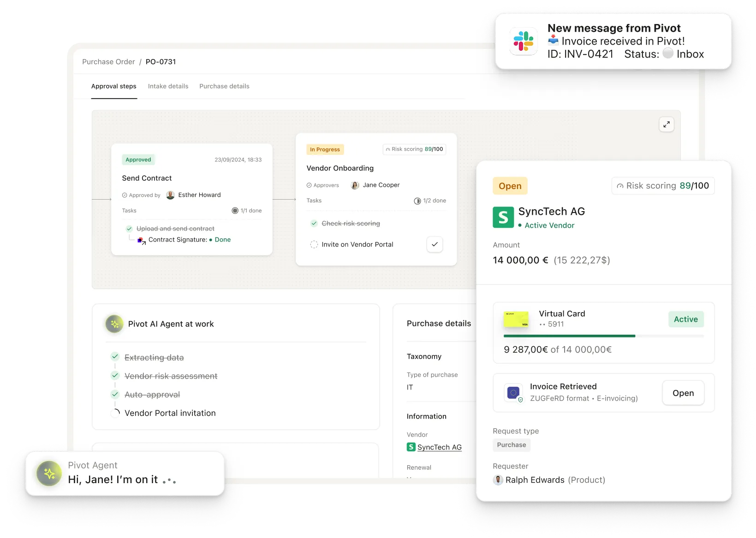
Task: Click the small S icon next to SyncTech AG link
Action: click(411, 447)
